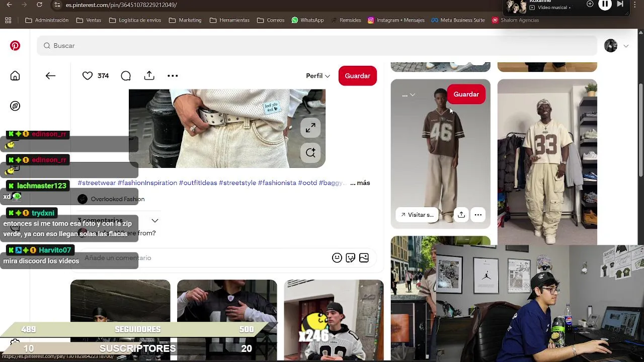Open the Perfil board dropdown
Image resolution: width=644 pixels, height=362 pixels.
[318, 76]
